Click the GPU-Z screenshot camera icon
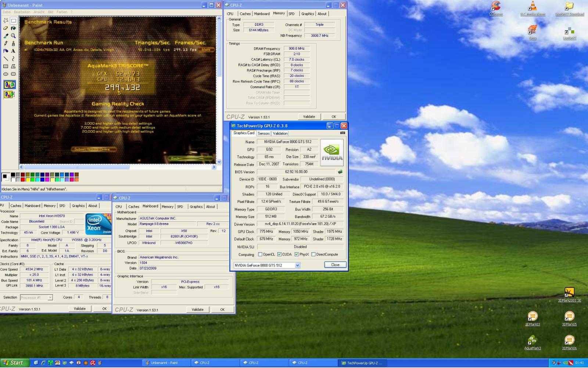This screenshot has height=368, width=588. [x=343, y=133]
